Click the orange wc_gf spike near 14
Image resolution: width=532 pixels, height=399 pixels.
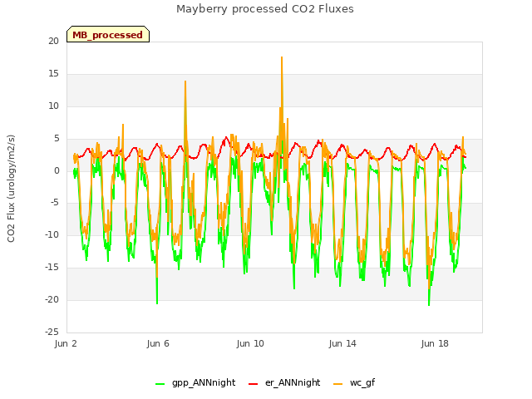[x=185, y=81]
